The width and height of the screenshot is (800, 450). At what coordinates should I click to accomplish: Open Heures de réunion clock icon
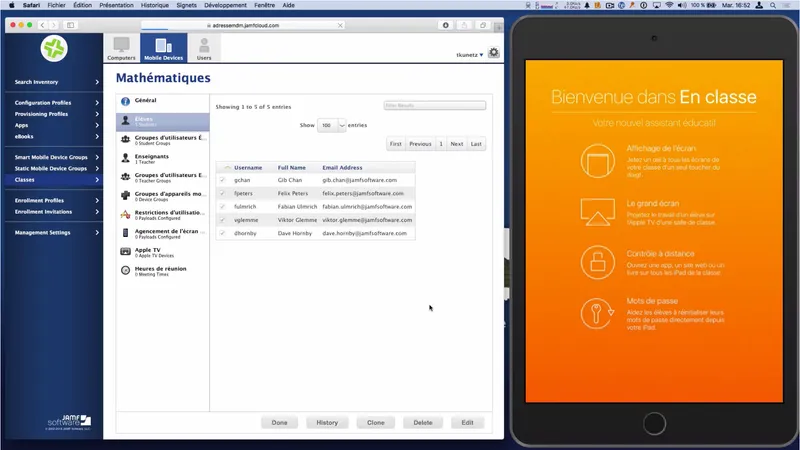click(126, 270)
